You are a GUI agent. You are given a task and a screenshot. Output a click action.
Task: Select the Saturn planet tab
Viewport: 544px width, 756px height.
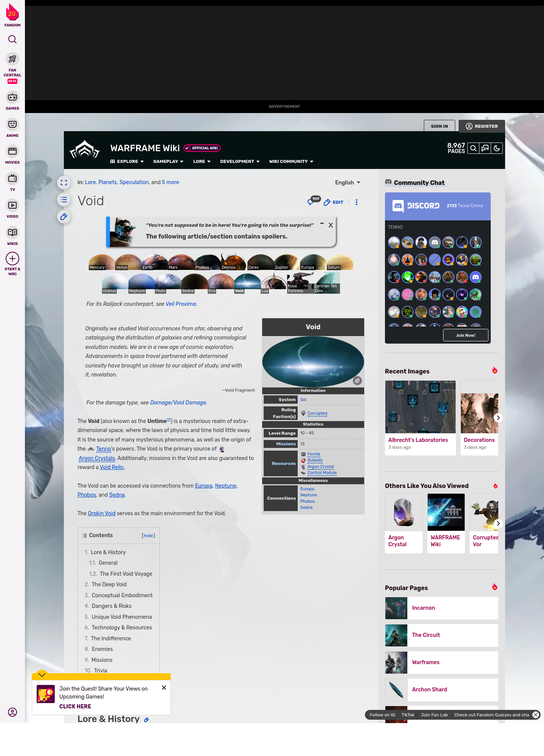pyautogui.click(x=340, y=262)
